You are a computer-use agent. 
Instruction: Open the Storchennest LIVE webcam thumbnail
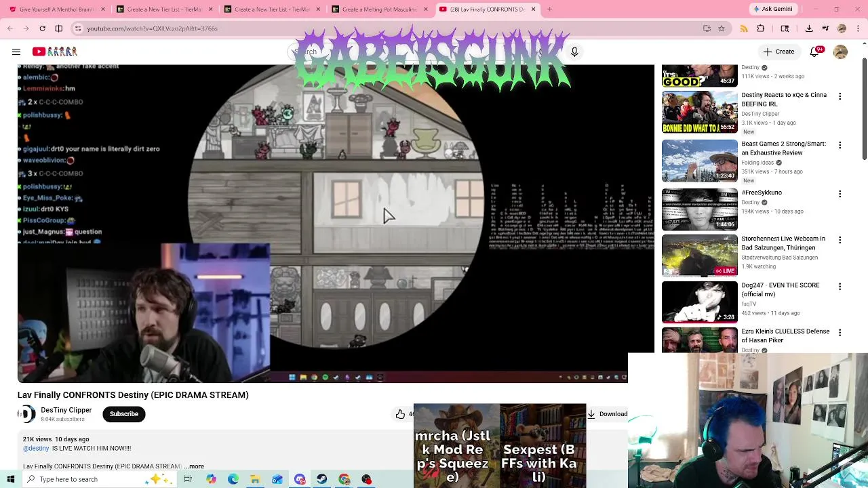[x=699, y=256]
